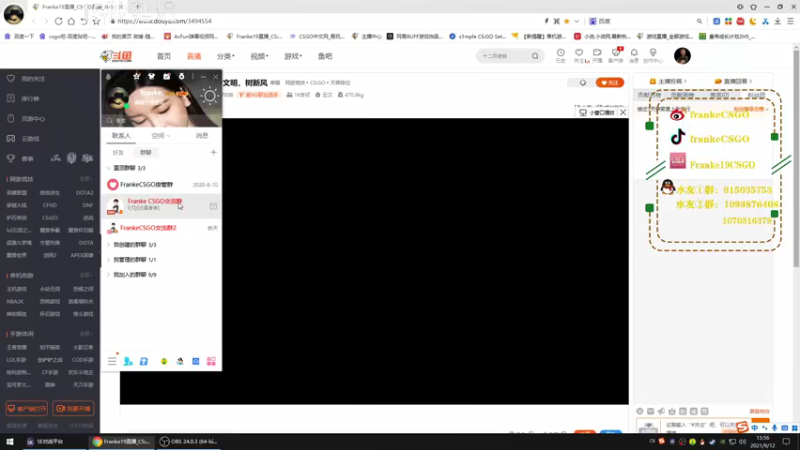Select the 好友 sub-tab
The image size is (800, 450).
tap(118, 153)
